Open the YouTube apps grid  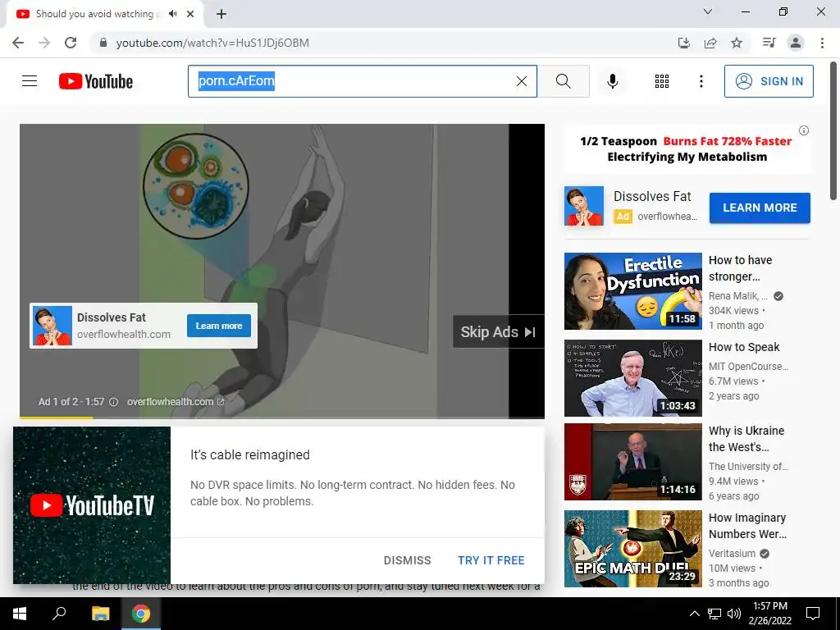tap(662, 81)
